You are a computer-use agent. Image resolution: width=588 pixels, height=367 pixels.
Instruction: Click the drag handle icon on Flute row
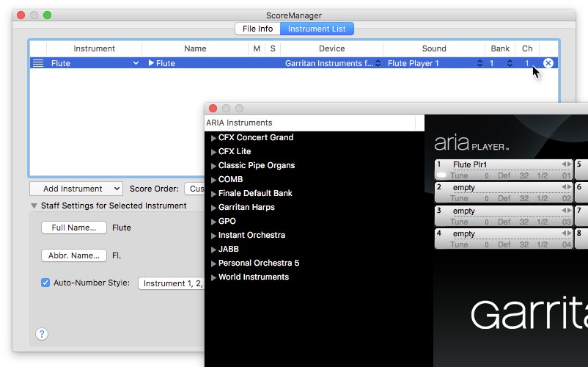[x=38, y=63]
